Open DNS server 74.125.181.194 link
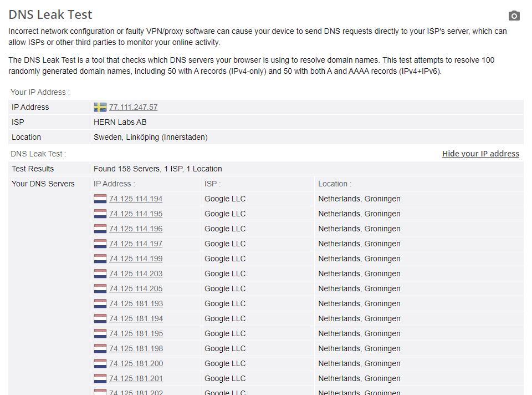 pos(136,318)
